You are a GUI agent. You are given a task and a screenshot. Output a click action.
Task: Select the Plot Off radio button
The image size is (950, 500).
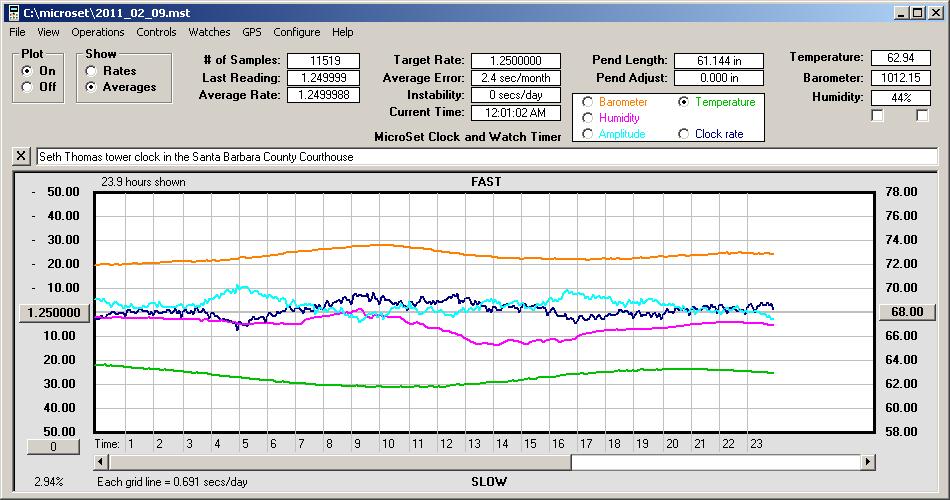click(x=27, y=87)
